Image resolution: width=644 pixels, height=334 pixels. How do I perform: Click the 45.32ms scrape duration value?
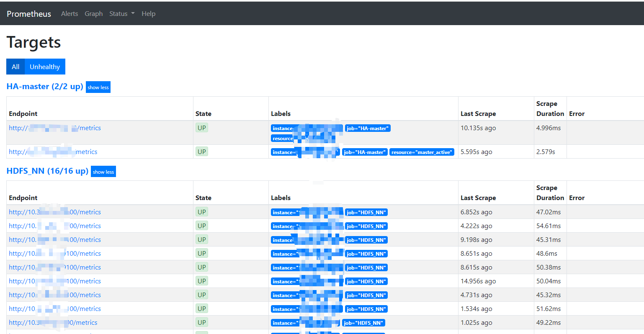point(549,295)
